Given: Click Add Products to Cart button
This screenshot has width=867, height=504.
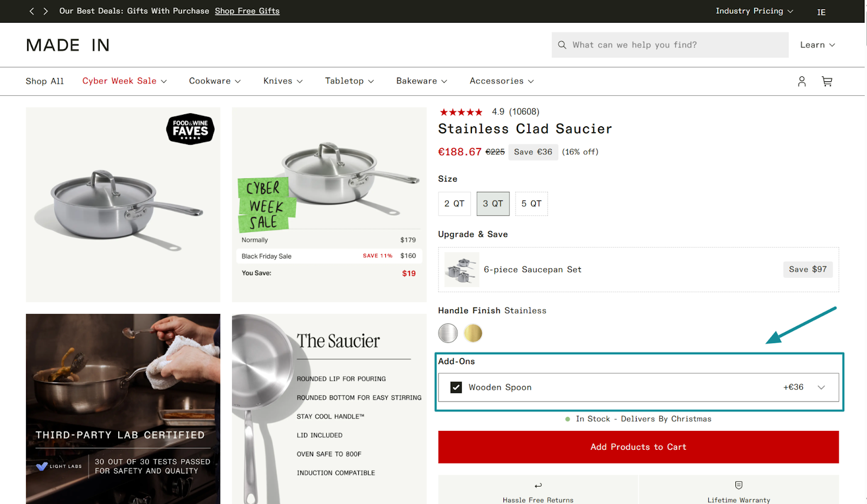Looking at the screenshot, I should pos(638,447).
